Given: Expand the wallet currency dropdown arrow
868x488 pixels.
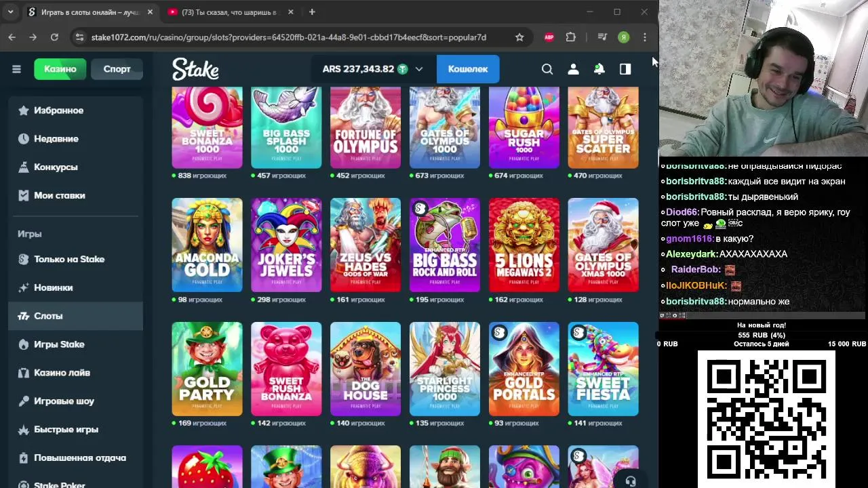Looking at the screenshot, I should pyautogui.click(x=419, y=69).
